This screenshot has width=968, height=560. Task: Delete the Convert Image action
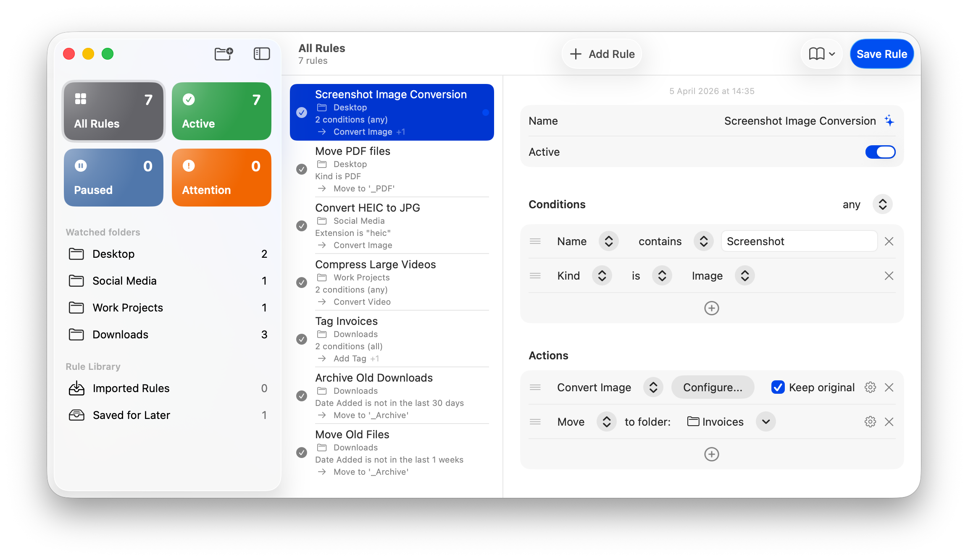[889, 387]
